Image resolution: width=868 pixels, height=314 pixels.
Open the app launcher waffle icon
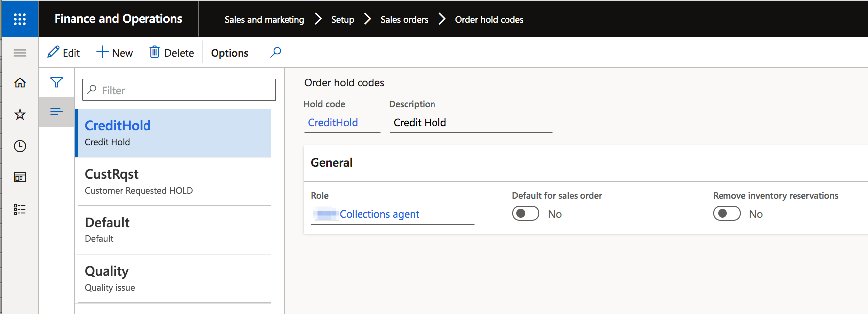pyautogui.click(x=20, y=19)
